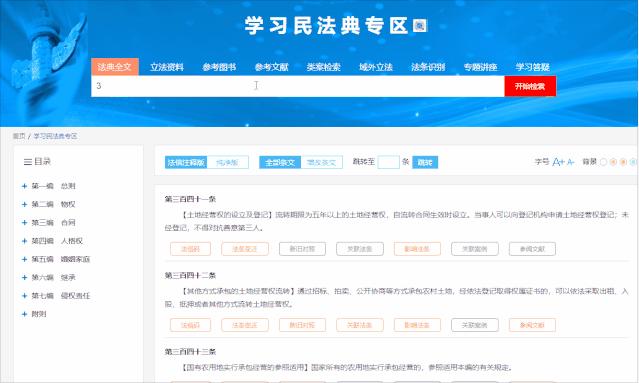The height and width of the screenshot is (383, 639).
Task: Click 参阅文献 under 第三百四十一条
Action: [x=532, y=249]
